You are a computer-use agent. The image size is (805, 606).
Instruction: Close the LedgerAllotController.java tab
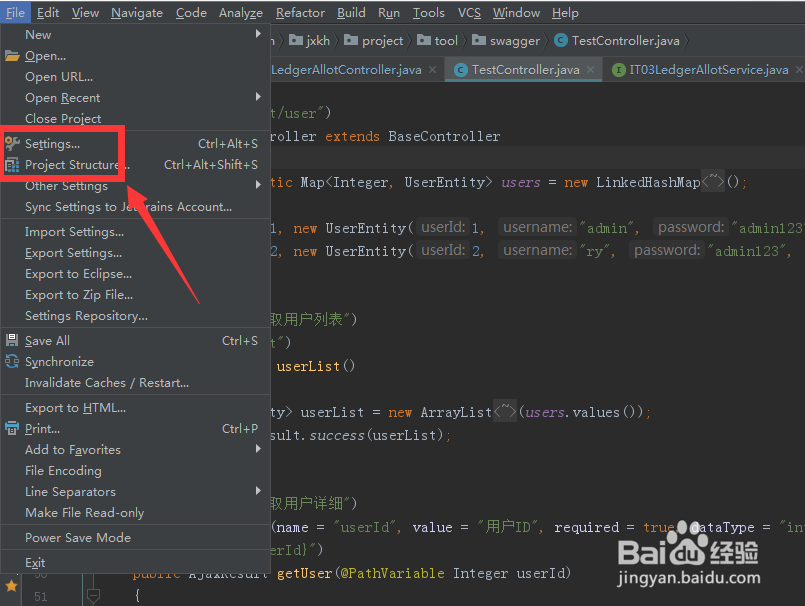[433, 69]
